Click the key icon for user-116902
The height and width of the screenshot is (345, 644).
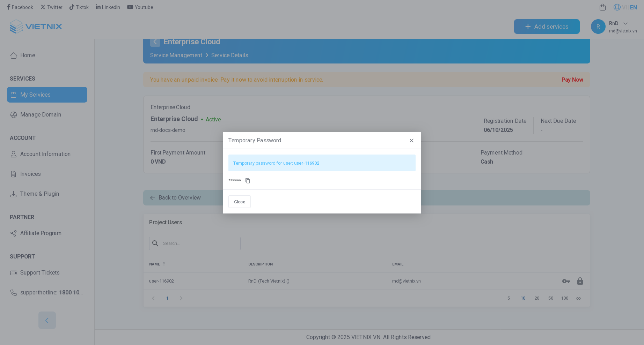point(566,281)
